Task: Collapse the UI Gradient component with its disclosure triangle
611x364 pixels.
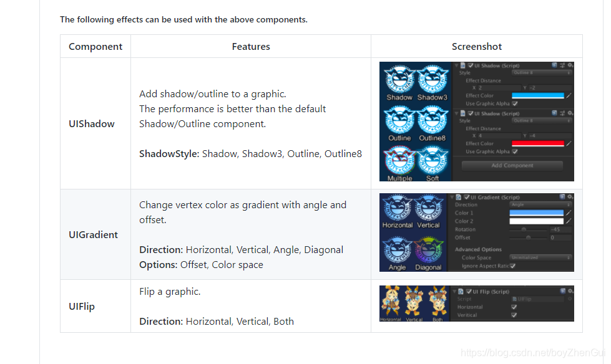Action: (x=453, y=197)
